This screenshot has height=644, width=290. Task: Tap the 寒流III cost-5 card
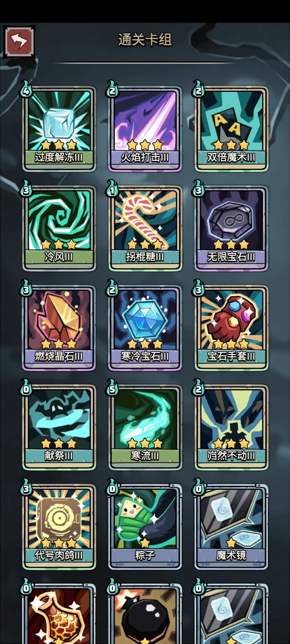coord(145,427)
